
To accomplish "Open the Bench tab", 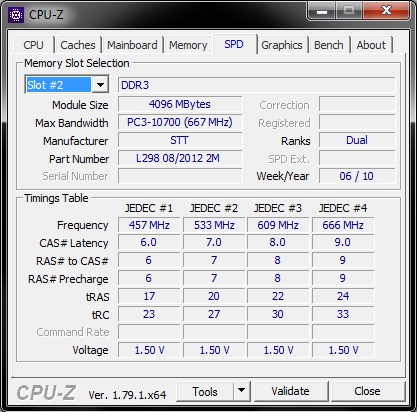I will coord(329,45).
